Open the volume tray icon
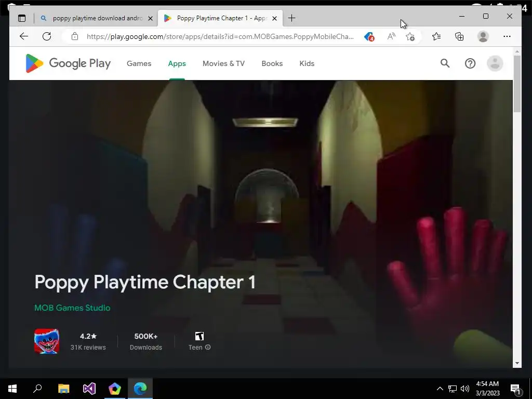 click(x=465, y=389)
